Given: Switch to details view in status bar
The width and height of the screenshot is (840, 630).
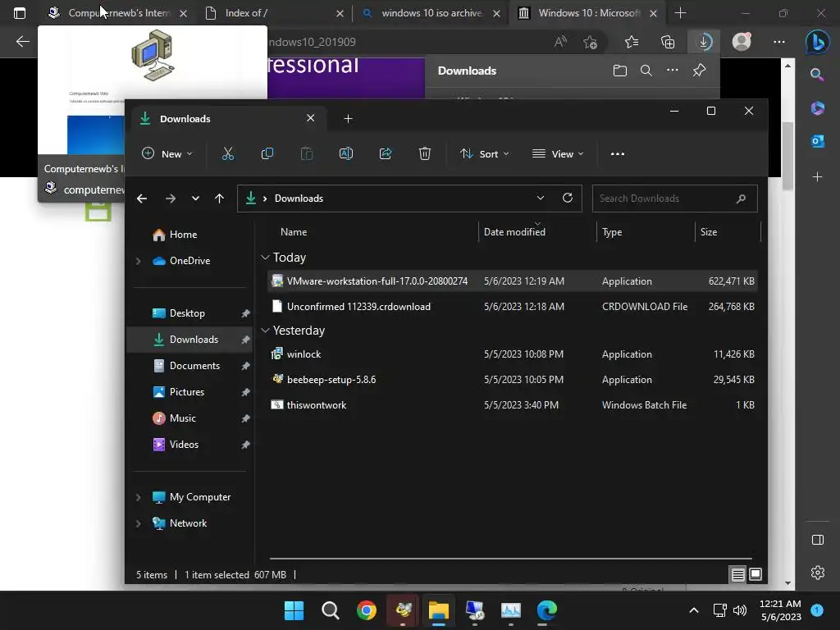Looking at the screenshot, I should click(737, 575).
